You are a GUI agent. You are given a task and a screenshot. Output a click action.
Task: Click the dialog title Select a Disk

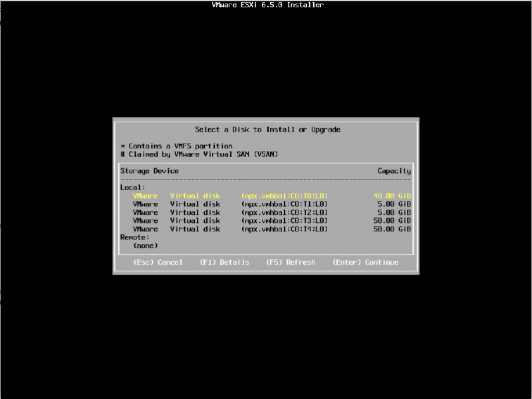(267, 129)
